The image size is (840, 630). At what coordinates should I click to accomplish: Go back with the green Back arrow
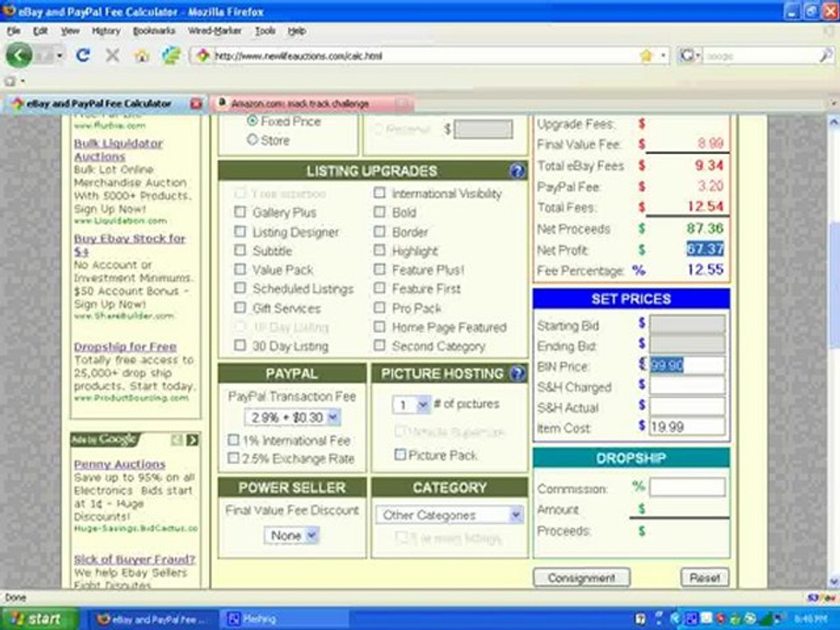[x=18, y=54]
